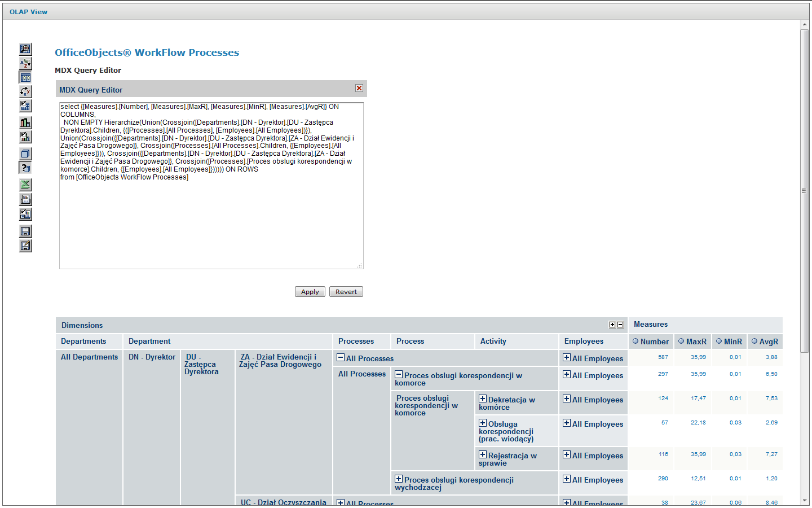
Task: Show the bar chart via toolbar icon
Action: 25,122
